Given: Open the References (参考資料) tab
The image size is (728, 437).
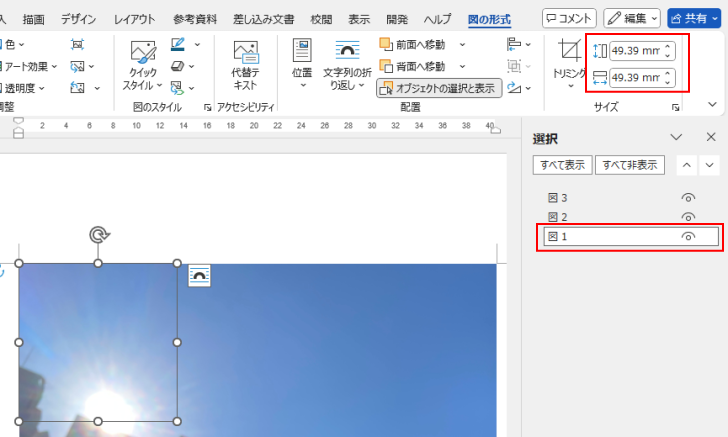Looking at the screenshot, I should click(x=195, y=19).
